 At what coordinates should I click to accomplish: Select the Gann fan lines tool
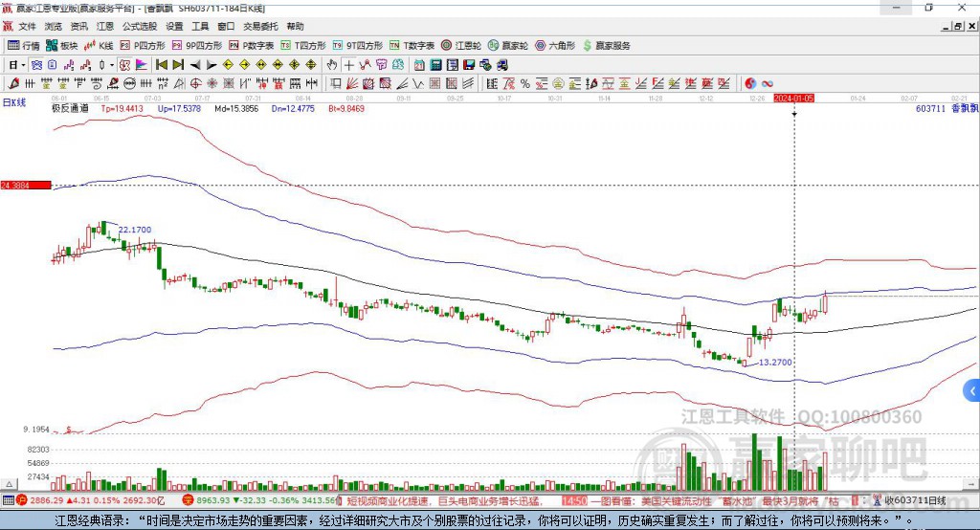pos(352,84)
